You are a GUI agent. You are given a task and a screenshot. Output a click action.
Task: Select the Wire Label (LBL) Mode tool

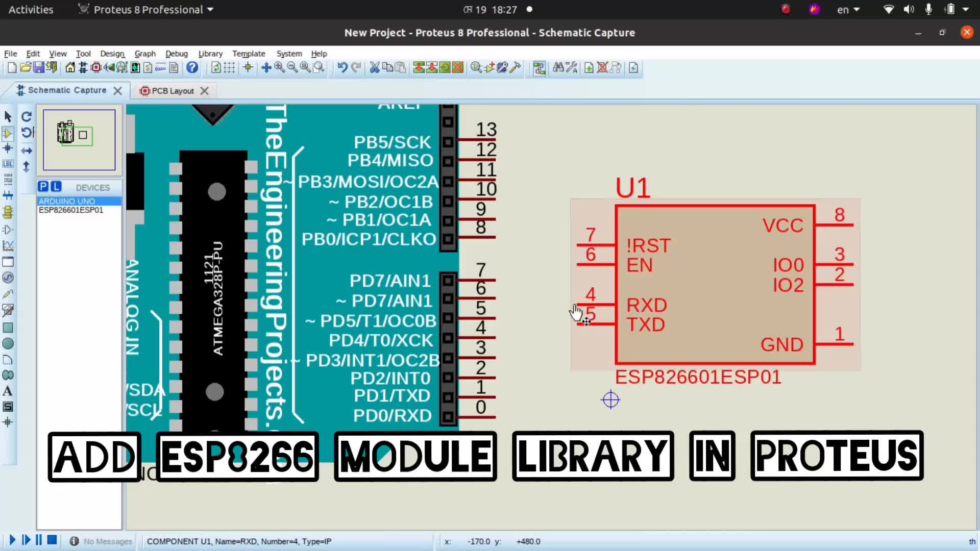8,164
